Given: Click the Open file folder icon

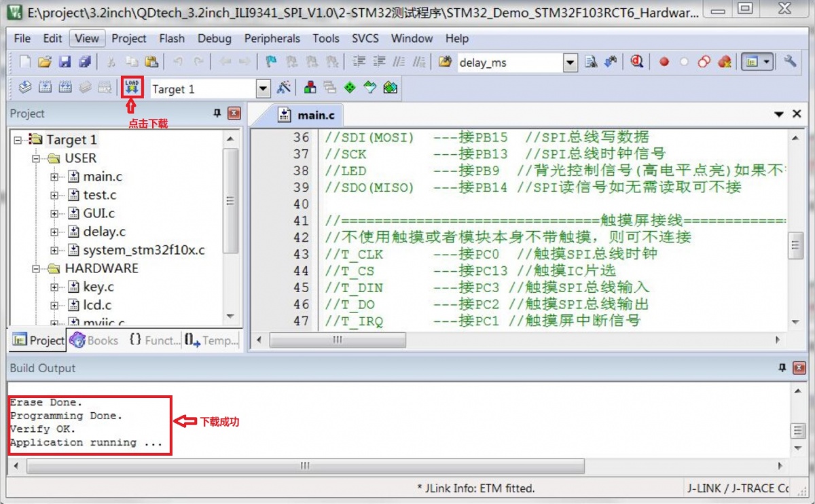Looking at the screenshot, I should (x=45, y=62).
